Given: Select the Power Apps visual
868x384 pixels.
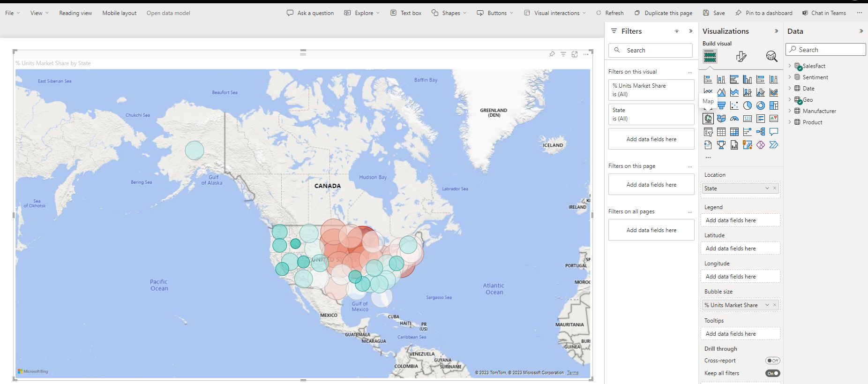Looking at the screenshot, I should click(761, 145).
